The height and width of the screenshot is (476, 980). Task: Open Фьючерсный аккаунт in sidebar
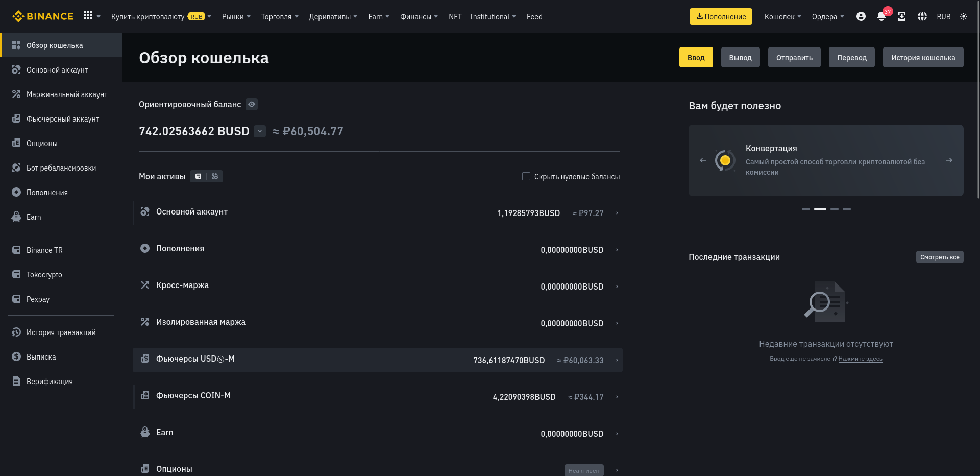tap(61, 118)
